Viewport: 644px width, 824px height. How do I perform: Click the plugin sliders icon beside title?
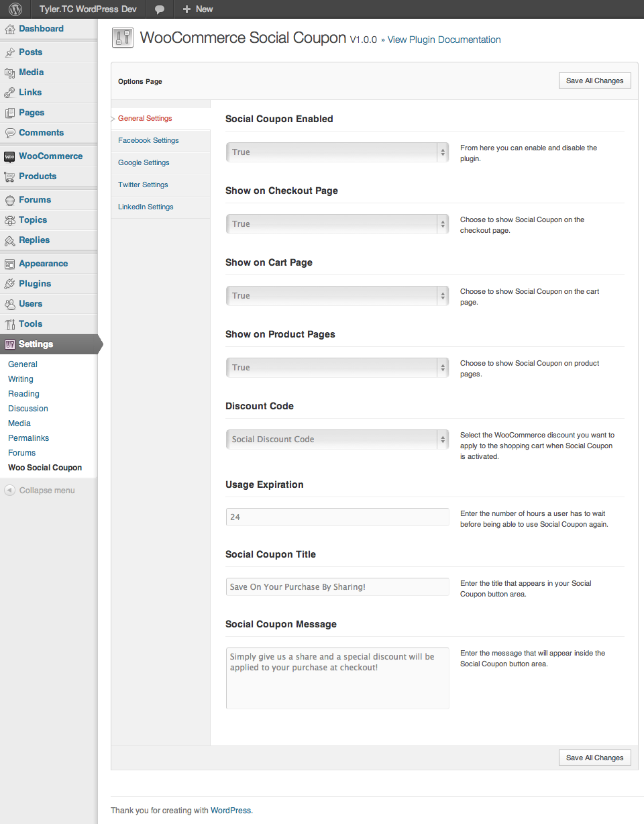122,38
